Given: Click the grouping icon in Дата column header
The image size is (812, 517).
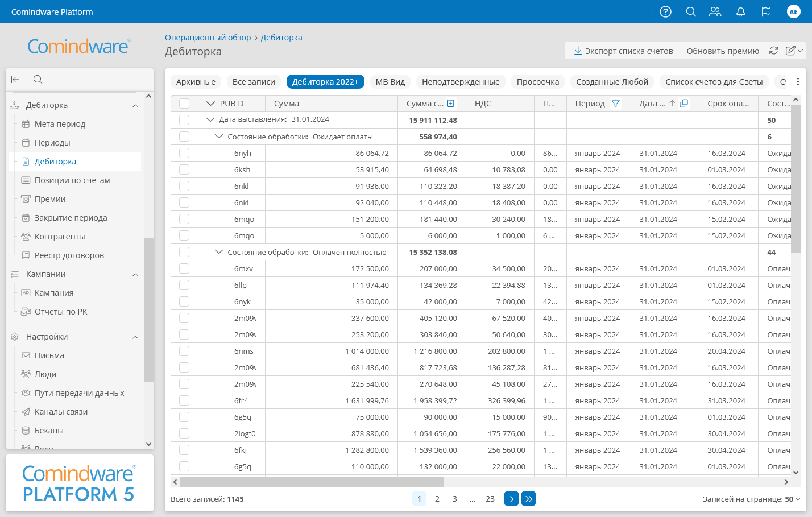Looking at the screenshot, I should coord(684,104).
